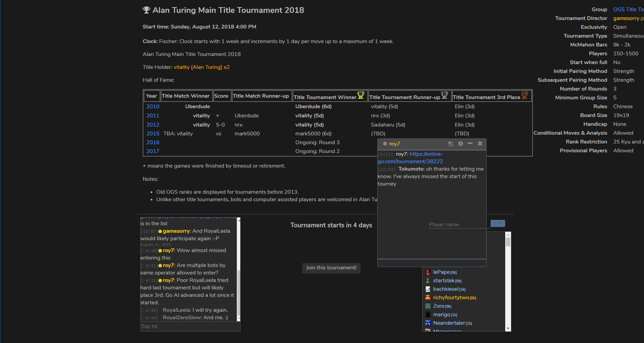
Task: Open Zoro [9k] player profile
Action: [442, 306]
